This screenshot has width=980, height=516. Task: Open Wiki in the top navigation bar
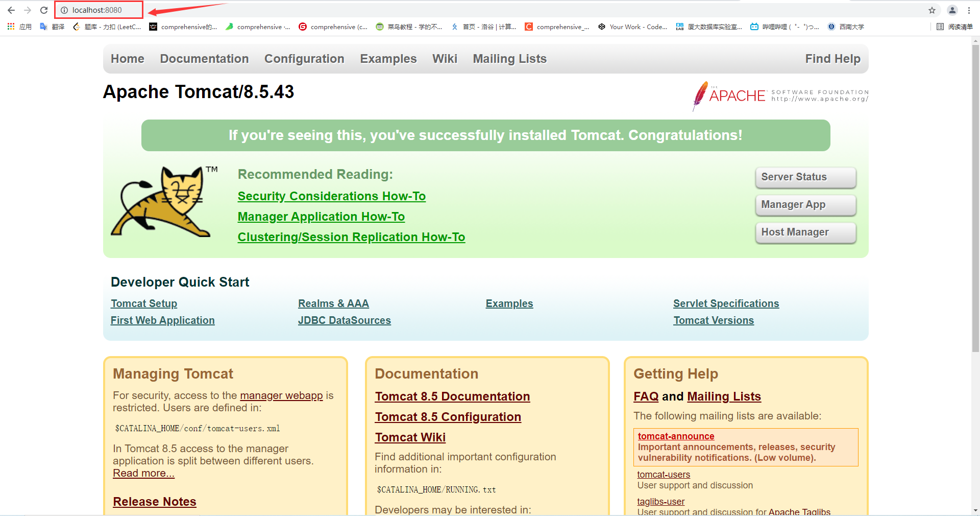445,59
